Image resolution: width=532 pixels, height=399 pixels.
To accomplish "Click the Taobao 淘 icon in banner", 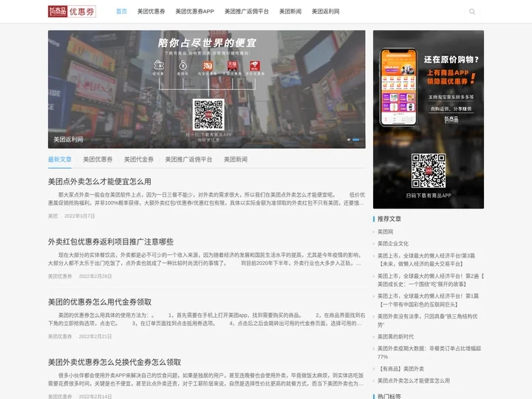I will click(208, 66).
